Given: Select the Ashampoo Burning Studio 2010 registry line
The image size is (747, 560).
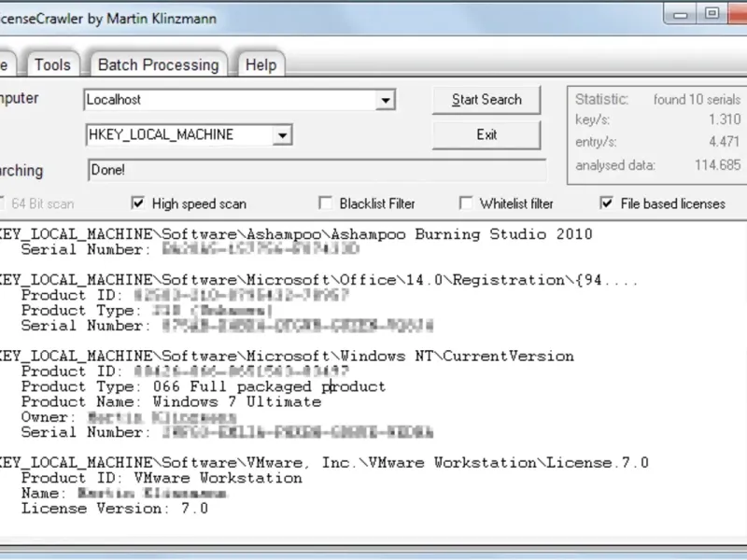Looking at the screenshot, I should click(296, 234).
